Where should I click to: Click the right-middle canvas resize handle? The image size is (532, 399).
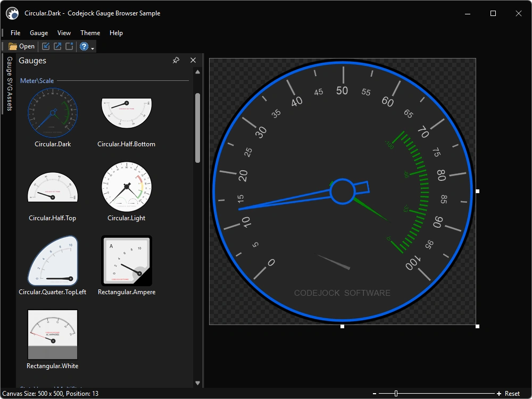pyautogui.click(x=477, y=192)
